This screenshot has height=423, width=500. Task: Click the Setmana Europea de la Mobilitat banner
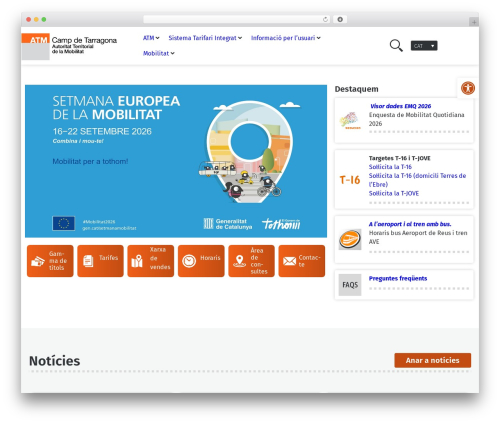point(176,161)
